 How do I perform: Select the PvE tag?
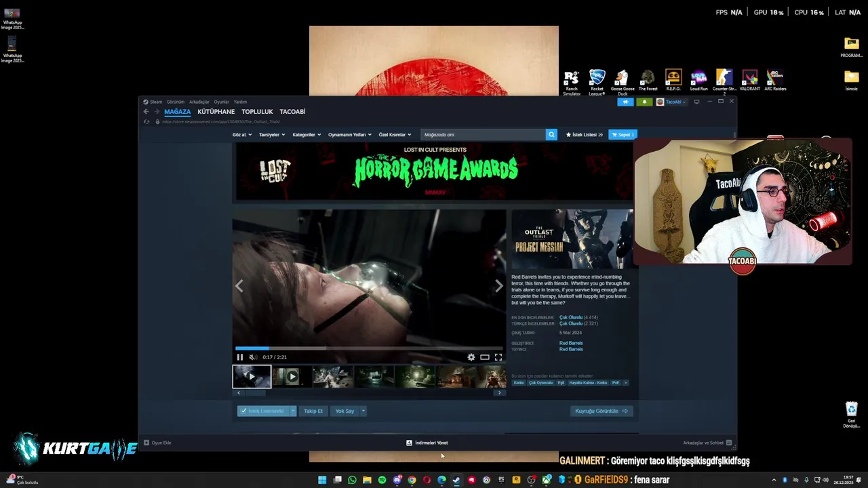click(x=616, y=383)
